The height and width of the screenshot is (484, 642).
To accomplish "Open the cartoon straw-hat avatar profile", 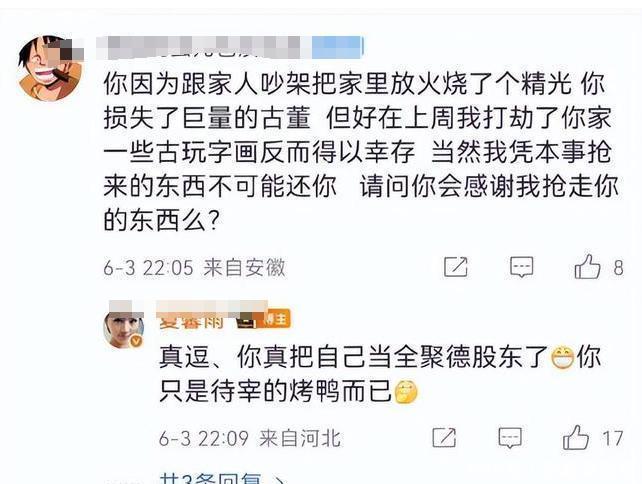I will 50,68.
